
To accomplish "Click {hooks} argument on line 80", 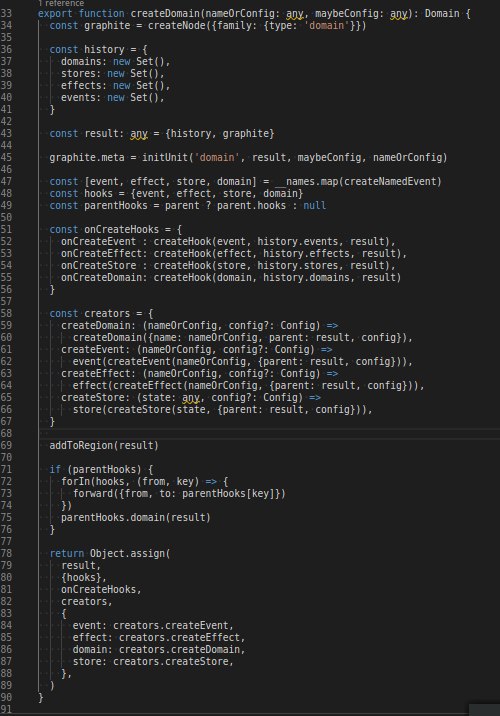I will (x=81, y=578).
